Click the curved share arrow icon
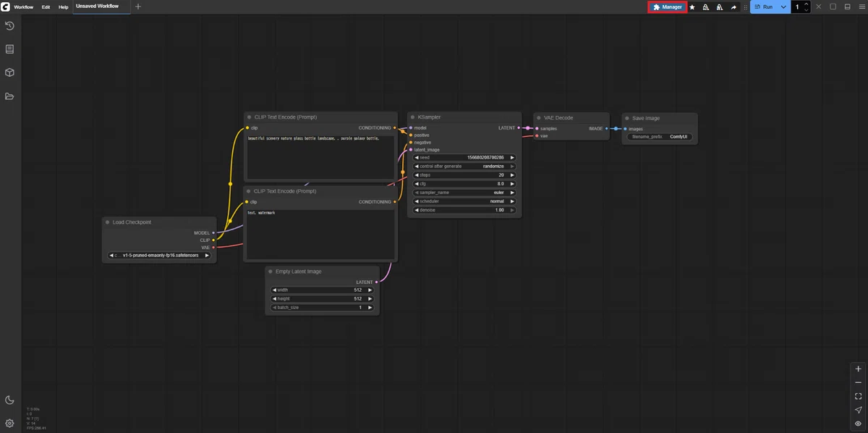The height and width of the screenshot is (433, 868). [x=734, y=7]
